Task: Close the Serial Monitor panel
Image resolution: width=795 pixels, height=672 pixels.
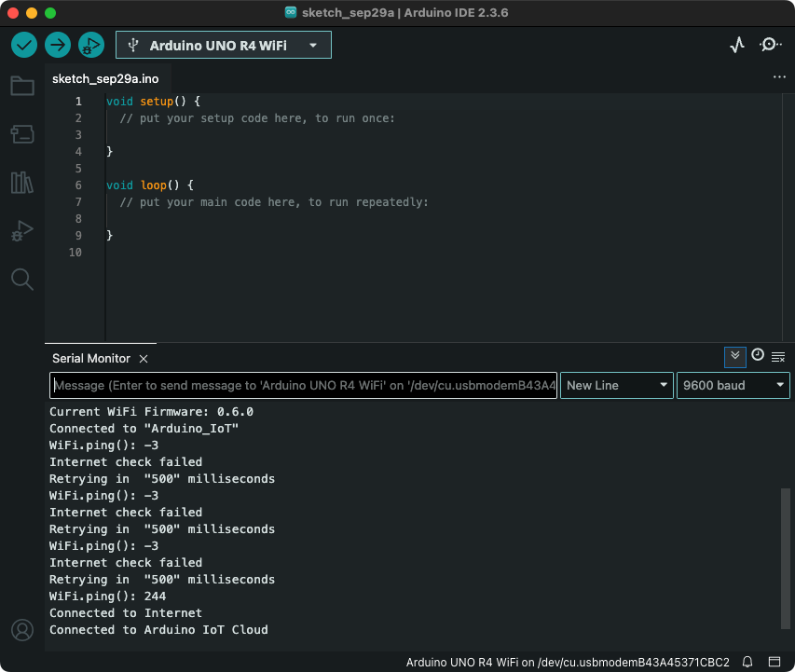Action: [x=144, y=359]
